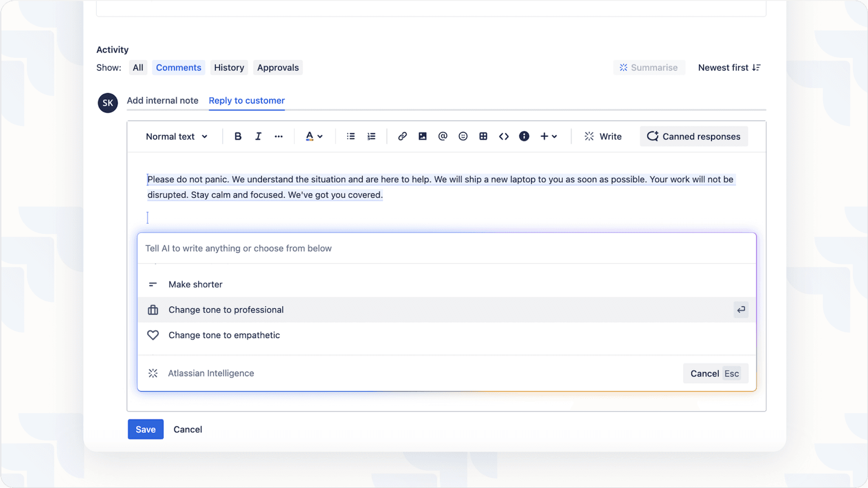Select the numbered list option

(371, 136)
